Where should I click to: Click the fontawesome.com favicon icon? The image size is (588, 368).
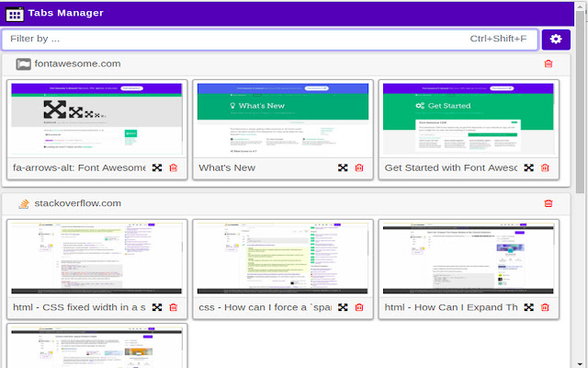coord(23,64)
